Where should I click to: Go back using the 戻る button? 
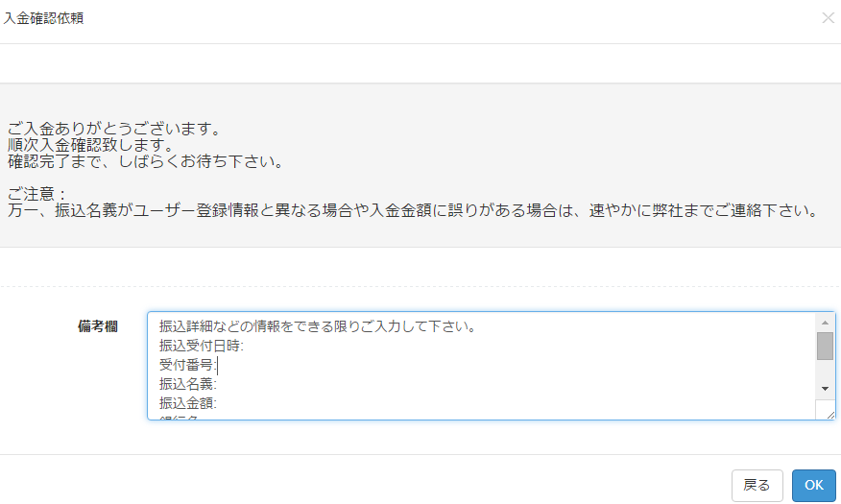click(757, 485)
